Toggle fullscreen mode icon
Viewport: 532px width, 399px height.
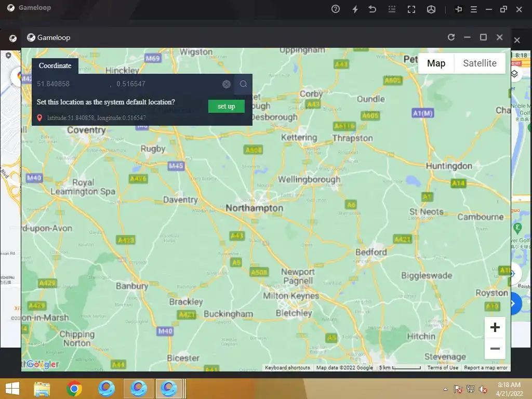(411, 9)
